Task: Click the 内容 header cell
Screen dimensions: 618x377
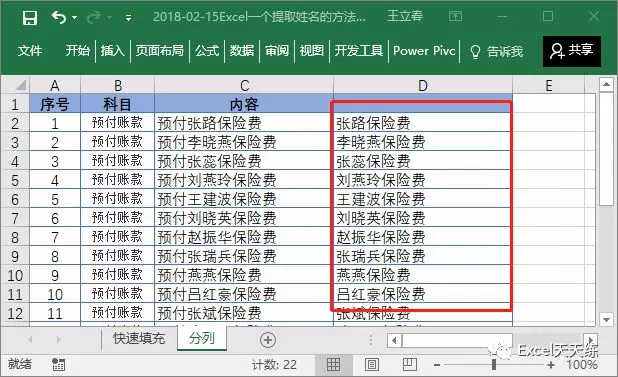Action: pyautogui.click(x=244, y=104)
